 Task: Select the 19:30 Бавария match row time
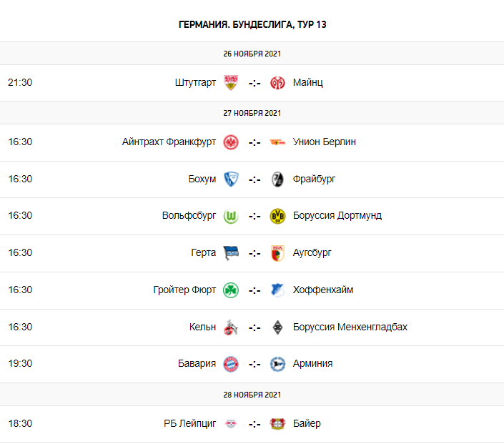[x=20, y=363]
